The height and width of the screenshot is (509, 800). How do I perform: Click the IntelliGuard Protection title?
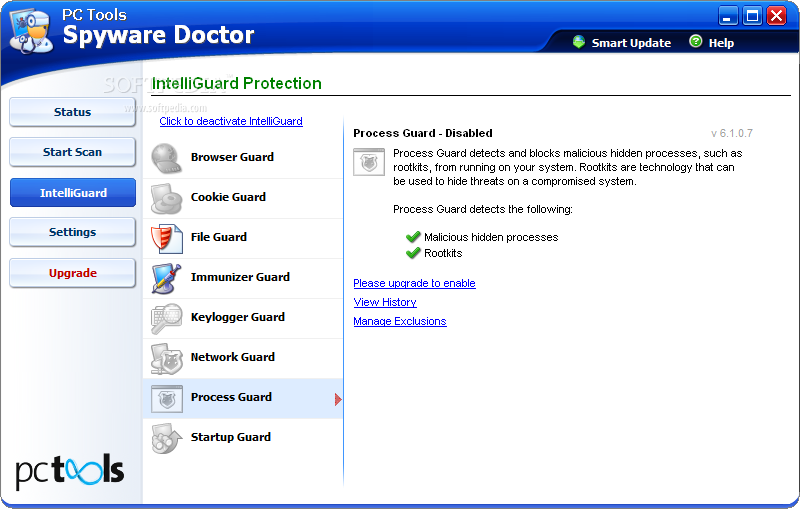pyautogui.click(x=237, y=83)
